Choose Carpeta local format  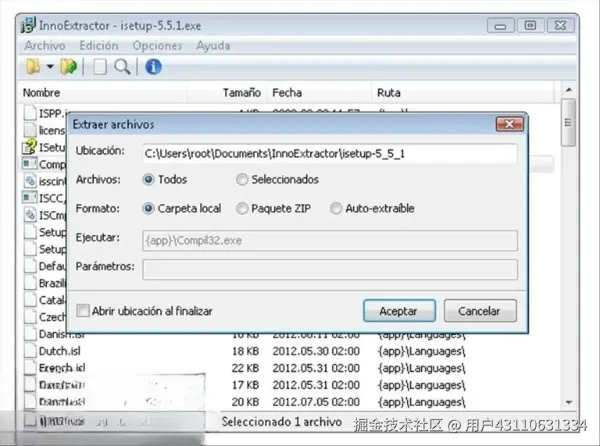coord(148,208)
